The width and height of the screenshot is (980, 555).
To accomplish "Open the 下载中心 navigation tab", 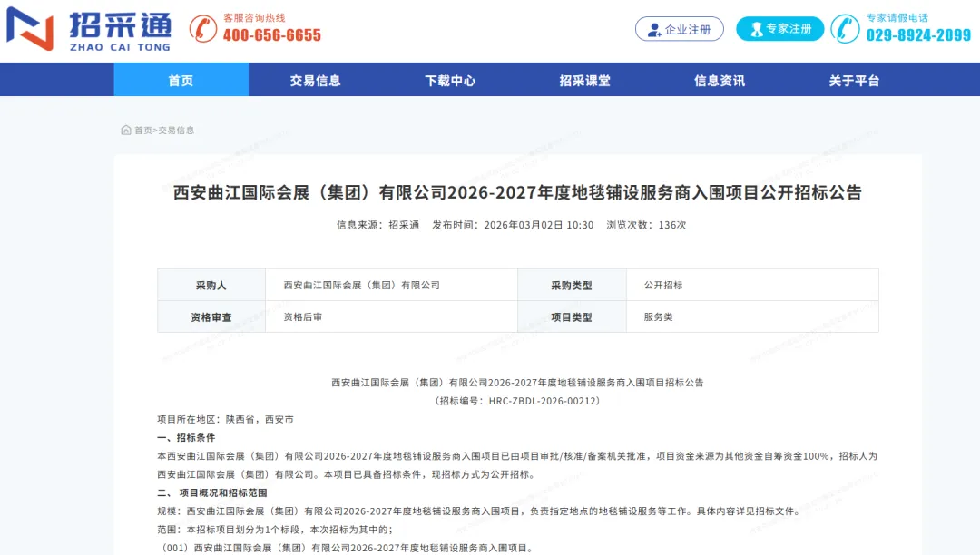I will [451, 80].
